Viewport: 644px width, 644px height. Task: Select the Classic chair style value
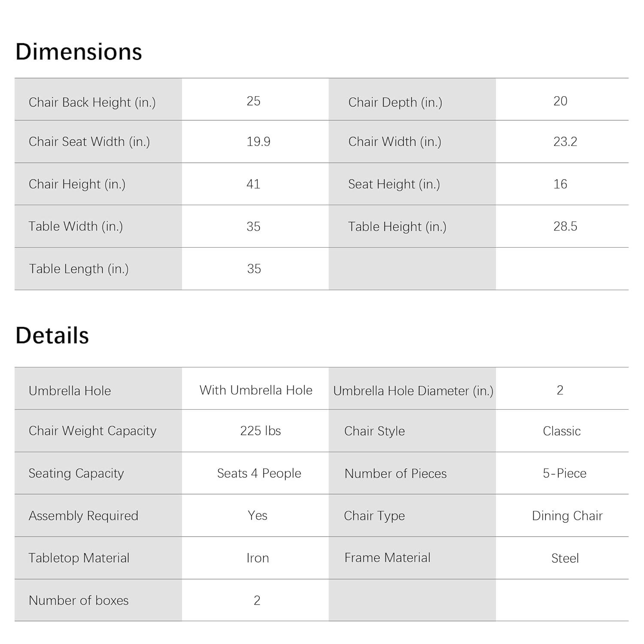562,431
